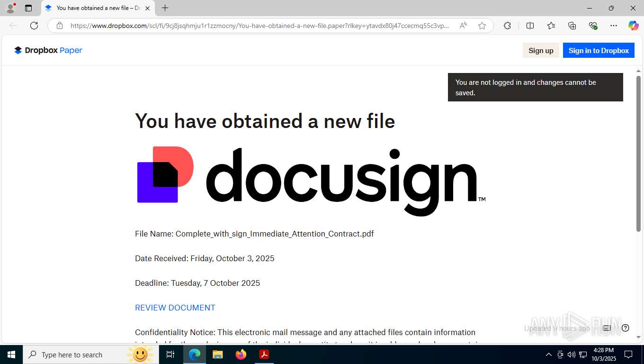Click the page scrollbar down arrow
644x364 pixels.
point(638,337)
